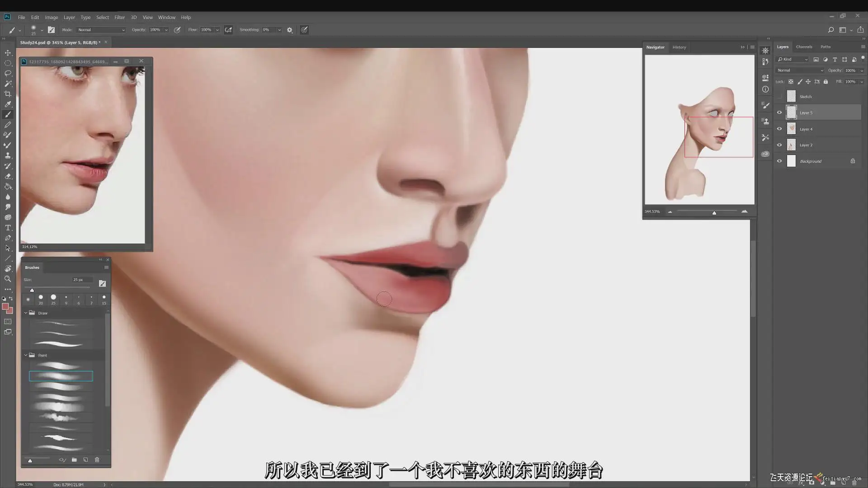Select the Layer 2 thumbnail
Screen dimensions: 868x488
[791, 145]
